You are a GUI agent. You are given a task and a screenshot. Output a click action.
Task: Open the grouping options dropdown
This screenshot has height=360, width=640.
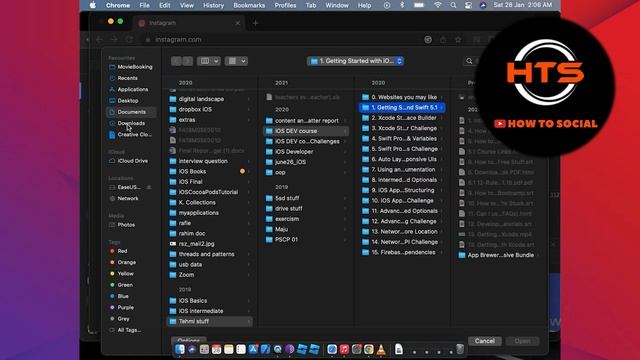coord(236,61)
